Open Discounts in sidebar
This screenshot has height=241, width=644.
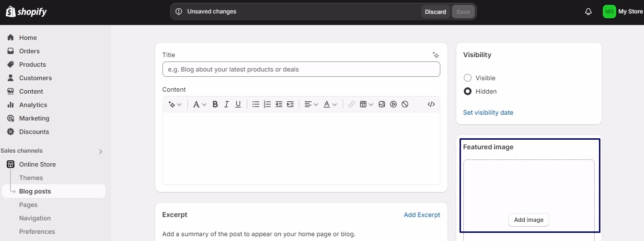tap(34, 132)
